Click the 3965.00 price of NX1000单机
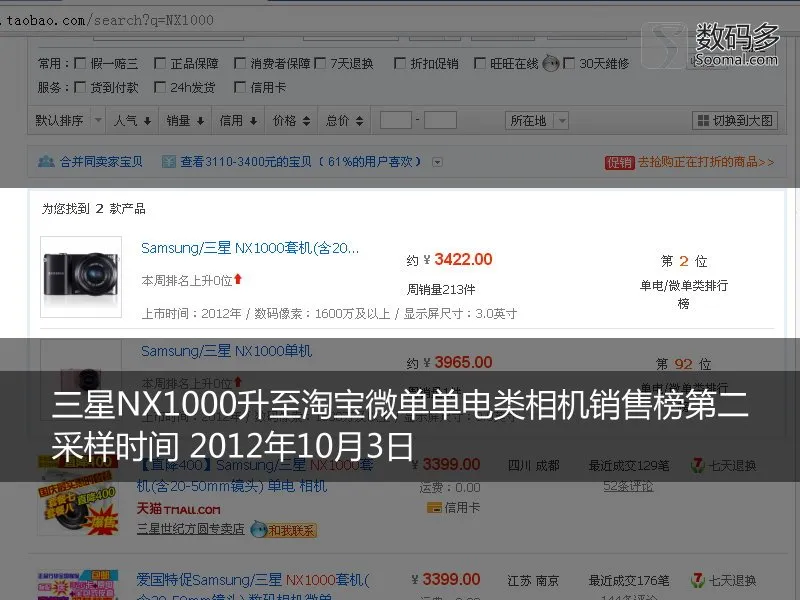Viewport: 800px width, 600px height. (x=463, y=363)
